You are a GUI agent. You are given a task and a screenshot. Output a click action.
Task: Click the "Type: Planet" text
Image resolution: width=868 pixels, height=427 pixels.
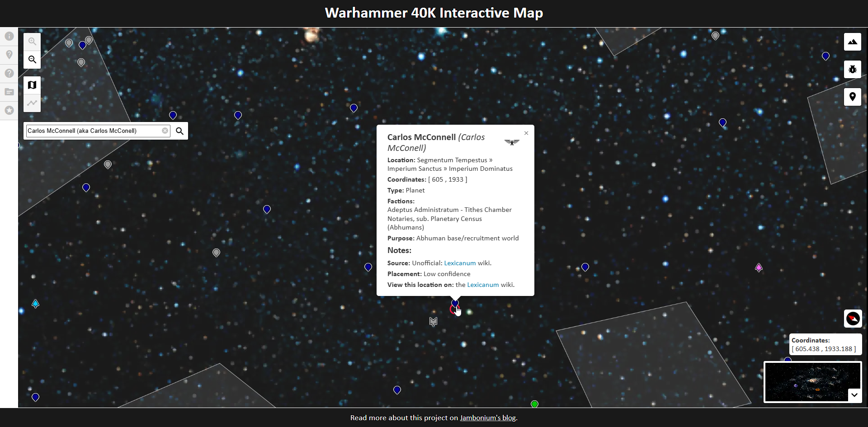tap(406, 190)
